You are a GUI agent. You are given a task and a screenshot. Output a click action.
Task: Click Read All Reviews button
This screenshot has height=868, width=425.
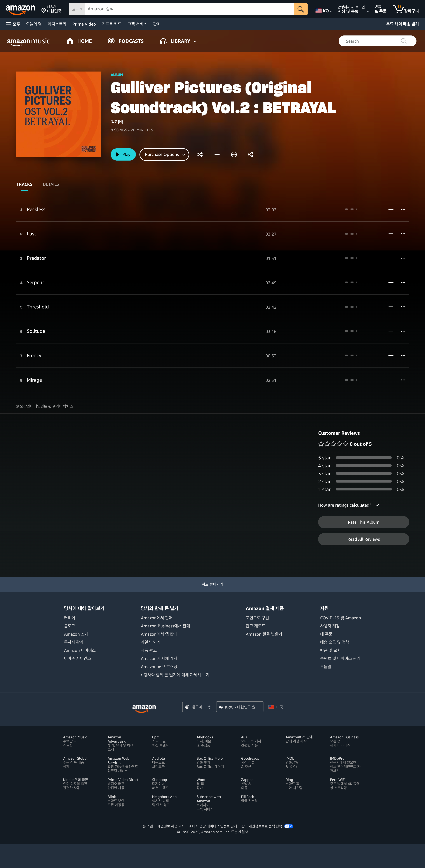(x=363, y=539)
